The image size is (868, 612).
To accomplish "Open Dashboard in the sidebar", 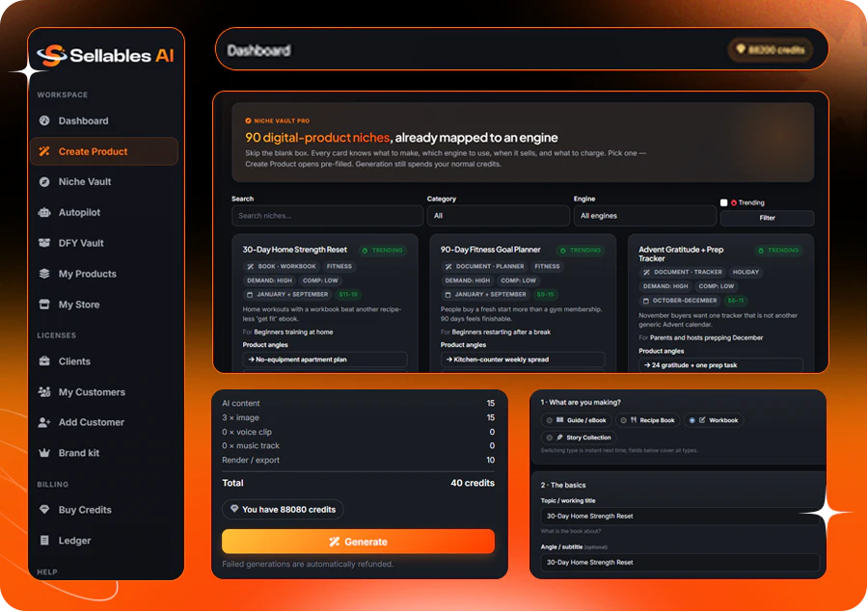I will click(104, 120).
